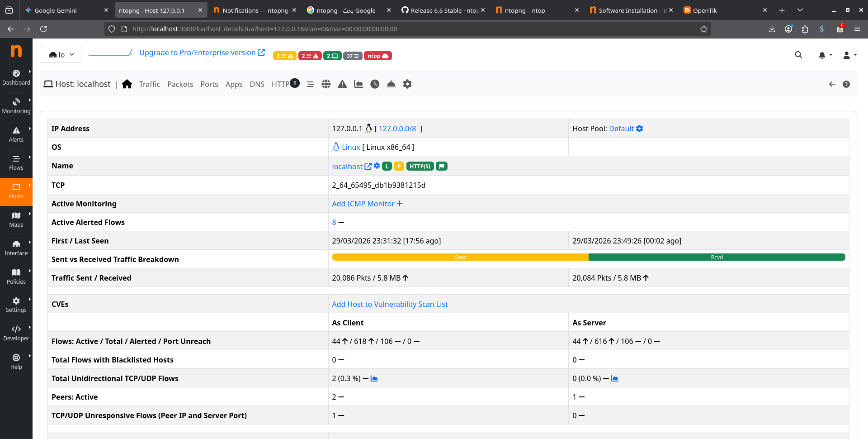Image resolution: width=868 pixels, height=439 pixels.
Task: Open the host home overview icon
Action: point(127,84)
